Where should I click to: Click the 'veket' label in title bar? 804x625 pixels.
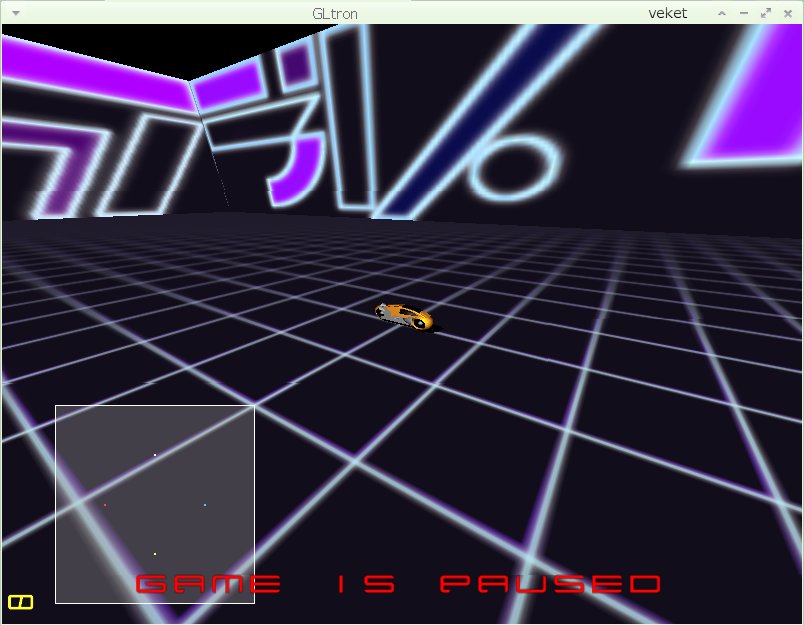(667, 13)
